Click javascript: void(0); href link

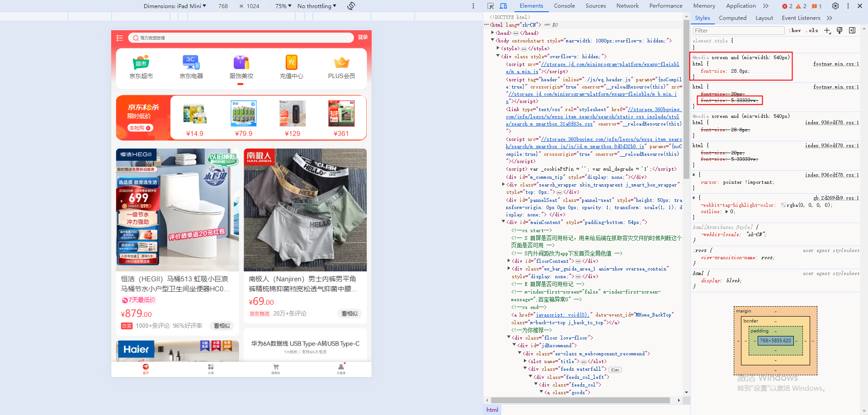tap(563, 315)
